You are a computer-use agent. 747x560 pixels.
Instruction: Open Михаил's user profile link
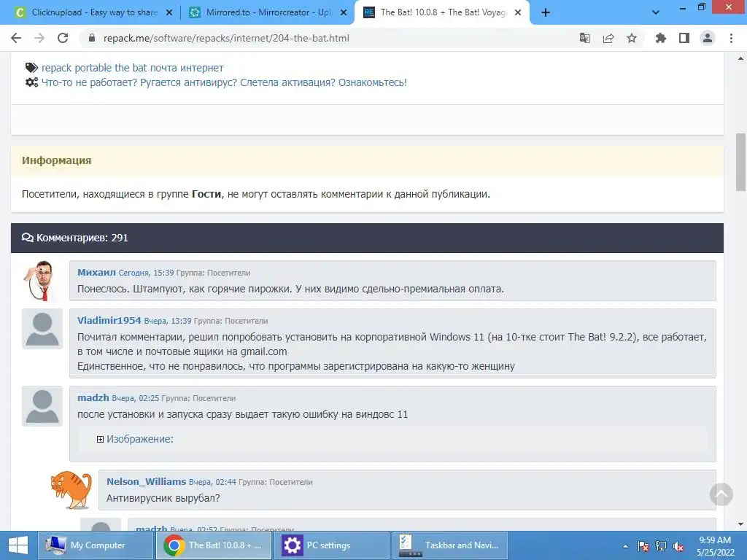(x=97, y=273)
